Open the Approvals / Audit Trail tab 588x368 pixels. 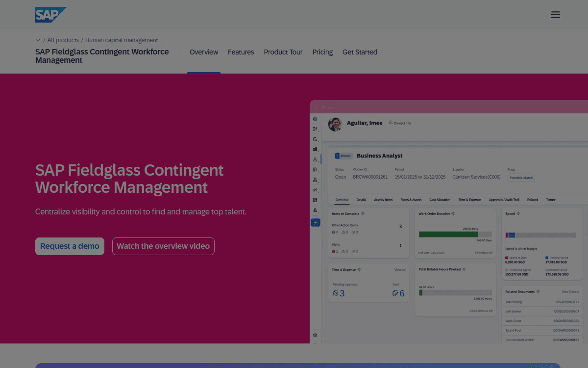[x=504, y=200]
